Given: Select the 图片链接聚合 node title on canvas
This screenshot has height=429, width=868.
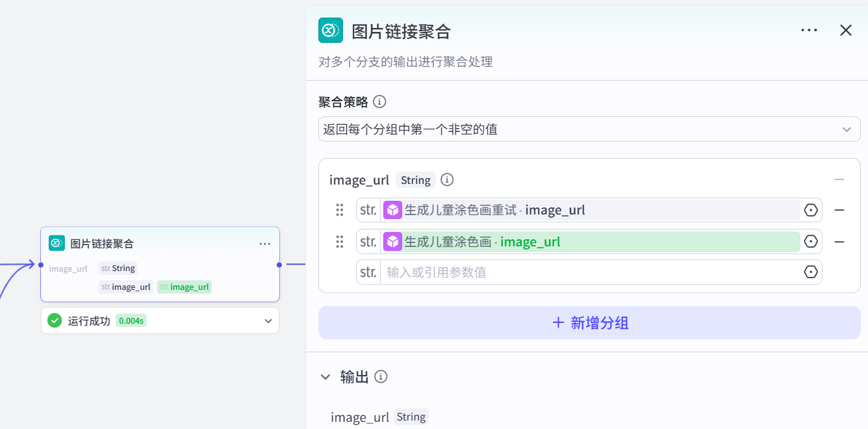Looking at the screenshot, I should pyautogui.click(x=102, y=244).
